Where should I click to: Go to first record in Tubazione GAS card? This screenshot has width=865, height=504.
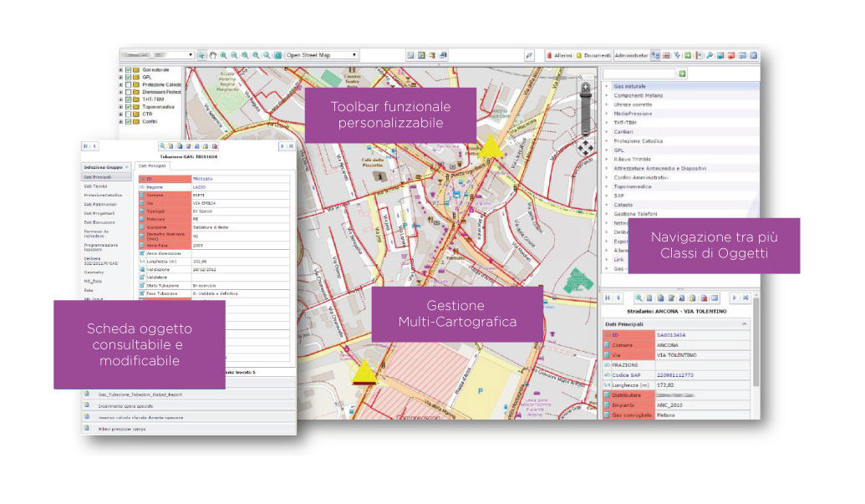click(x=85, y=146)
